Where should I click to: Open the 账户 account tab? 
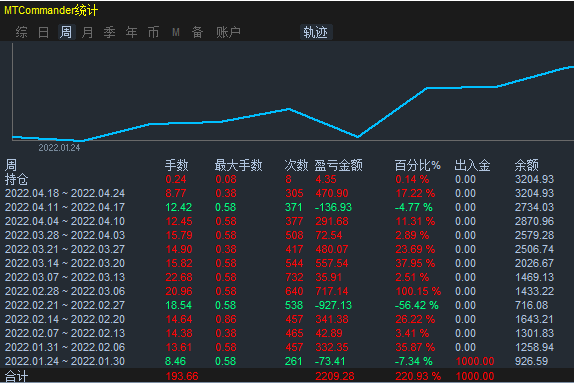pyautogui.click(x=228, y=32)
